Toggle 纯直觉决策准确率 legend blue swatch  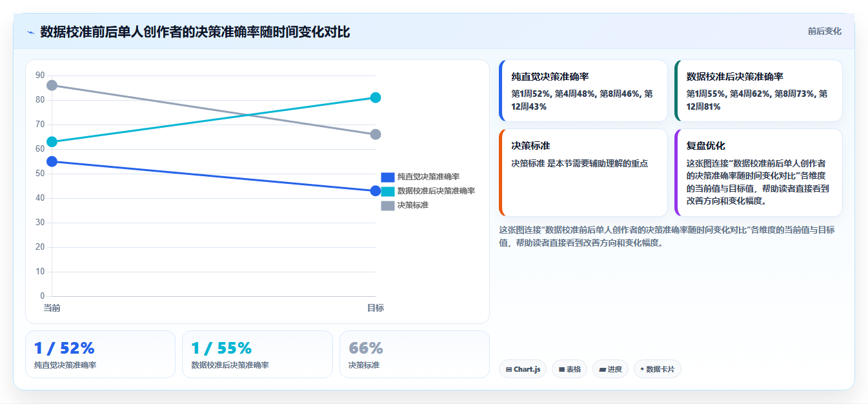[x=387, y=177]
